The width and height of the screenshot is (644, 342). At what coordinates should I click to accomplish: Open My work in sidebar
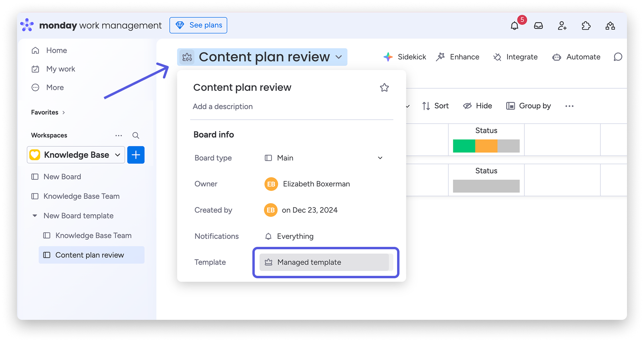61,69
